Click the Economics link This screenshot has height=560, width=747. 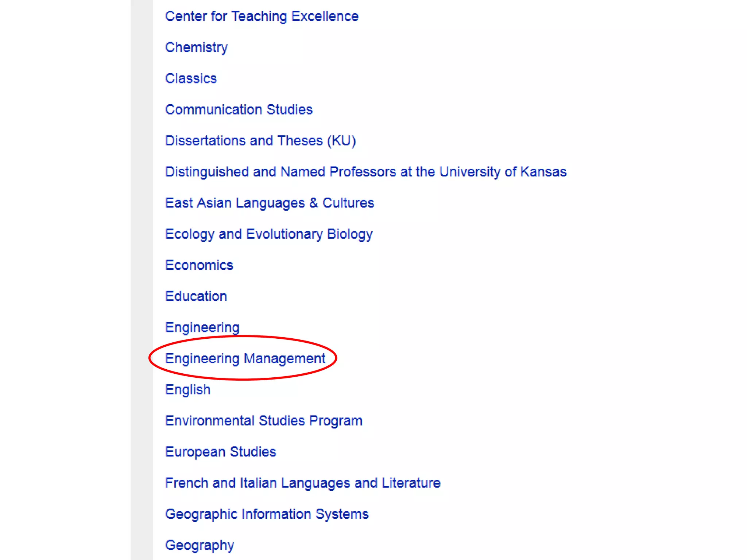[199, 265]
